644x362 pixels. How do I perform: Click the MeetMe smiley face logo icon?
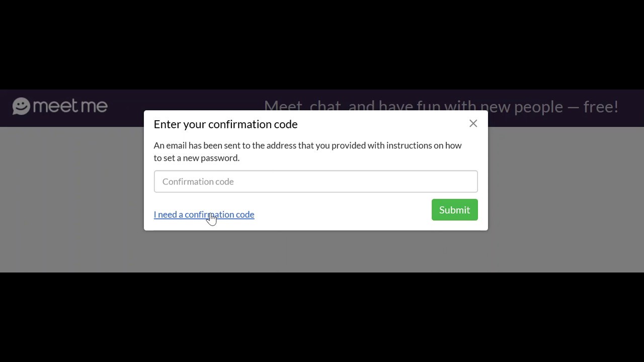tap(21, 106)
